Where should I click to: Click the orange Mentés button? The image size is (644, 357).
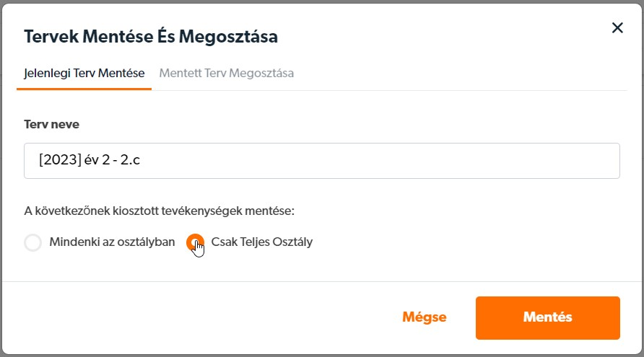pos(547,317)
